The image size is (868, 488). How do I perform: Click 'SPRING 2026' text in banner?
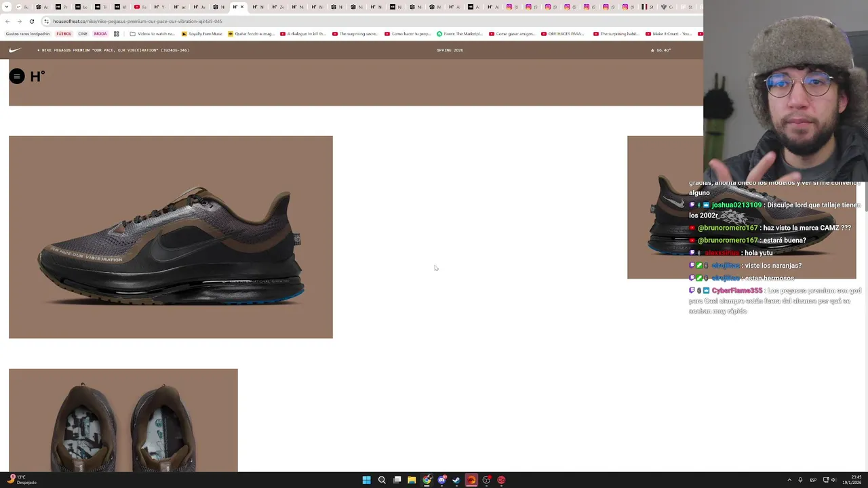[x=450, y=50]
